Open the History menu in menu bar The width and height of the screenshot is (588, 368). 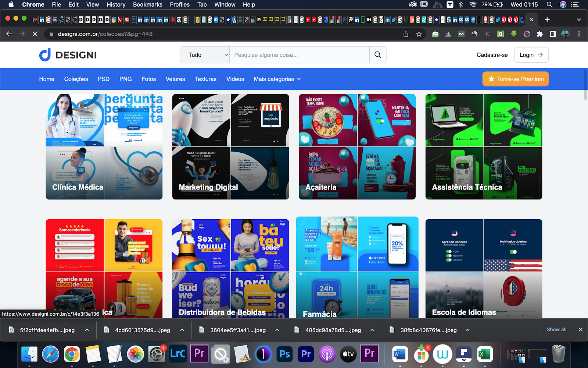116,4
